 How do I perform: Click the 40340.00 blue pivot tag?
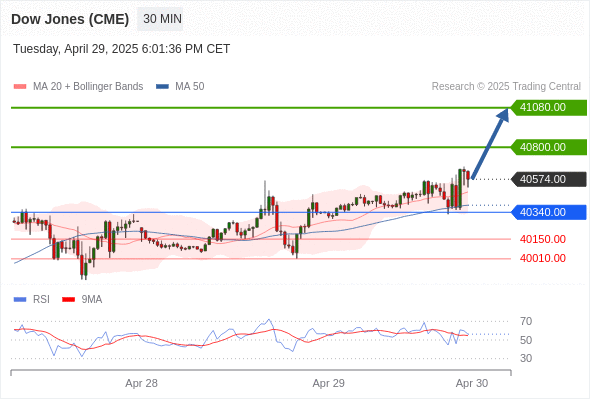click(549, 212)
